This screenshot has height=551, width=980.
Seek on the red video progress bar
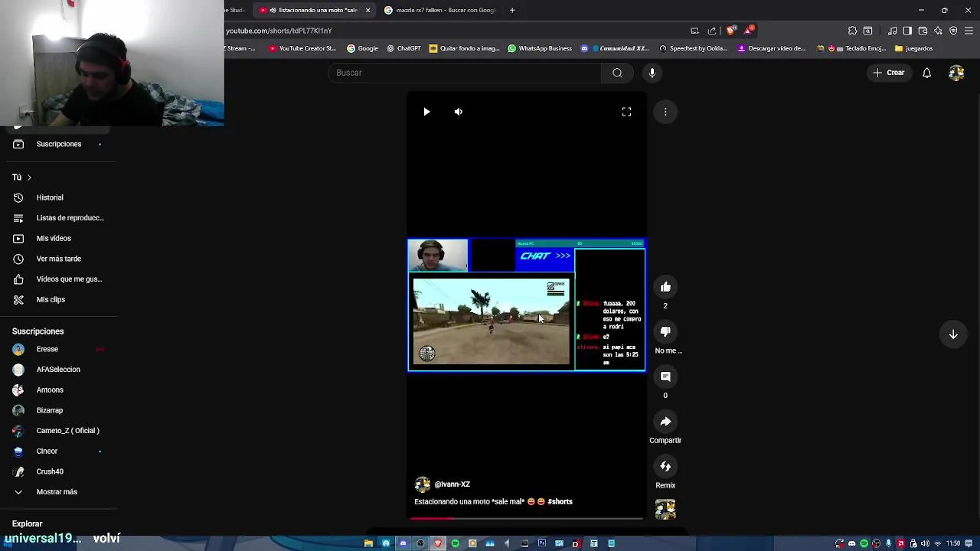pyautogui.click(x=527, y=518)
